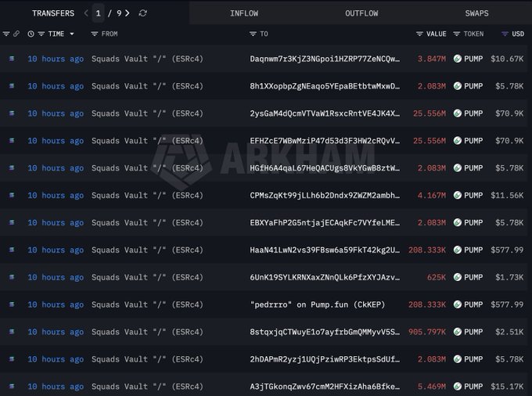The height and width of the screenshot is (396, 532).
Task: Open PUMP token in the $10.67K row
Action: tap(468, 59)
